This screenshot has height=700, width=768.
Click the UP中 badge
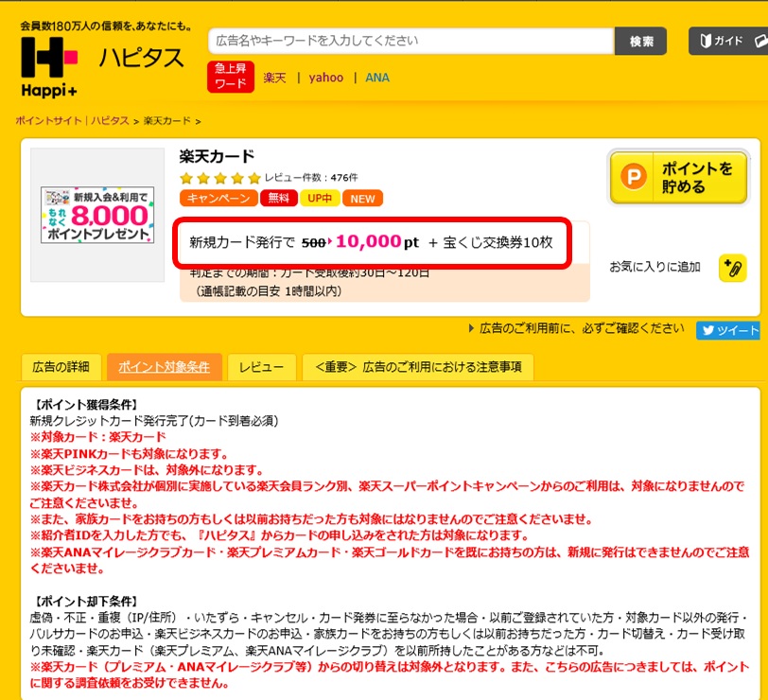click(320, 199)
